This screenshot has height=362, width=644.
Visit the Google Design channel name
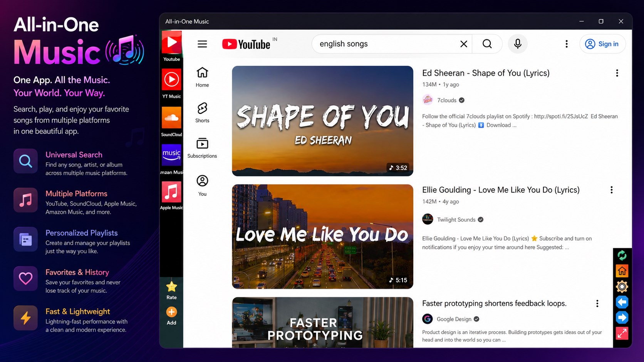(454, 319)
